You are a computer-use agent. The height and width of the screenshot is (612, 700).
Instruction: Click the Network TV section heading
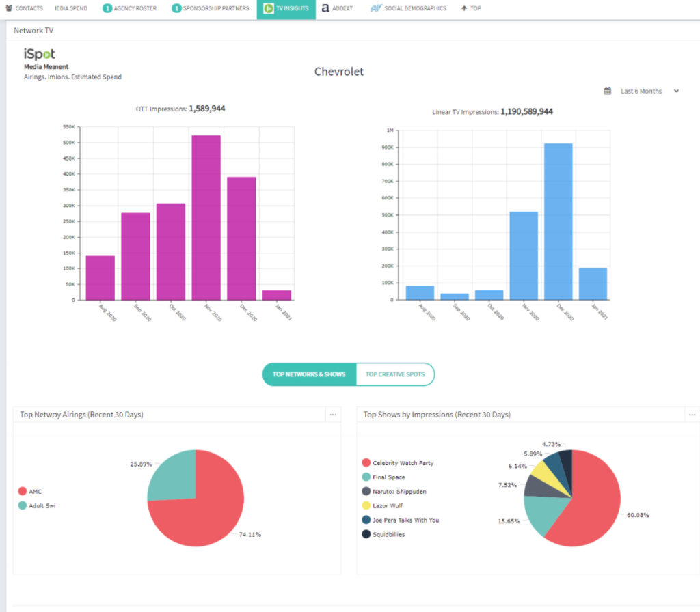pyautogui.click(x=33, y=30)
